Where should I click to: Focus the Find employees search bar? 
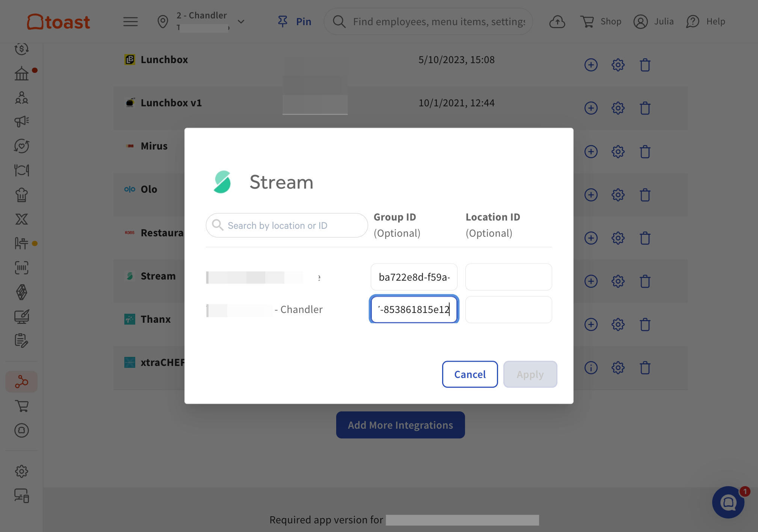[428, 22]
